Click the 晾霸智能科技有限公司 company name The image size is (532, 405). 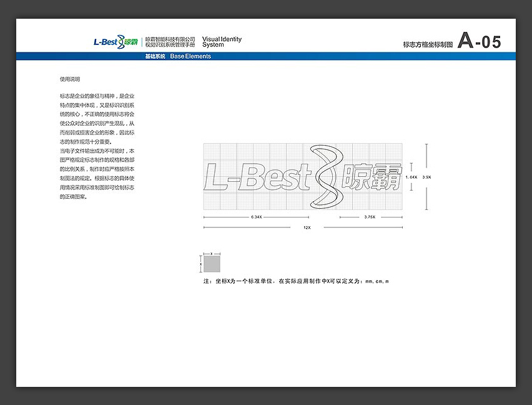(x=170, y=39)
